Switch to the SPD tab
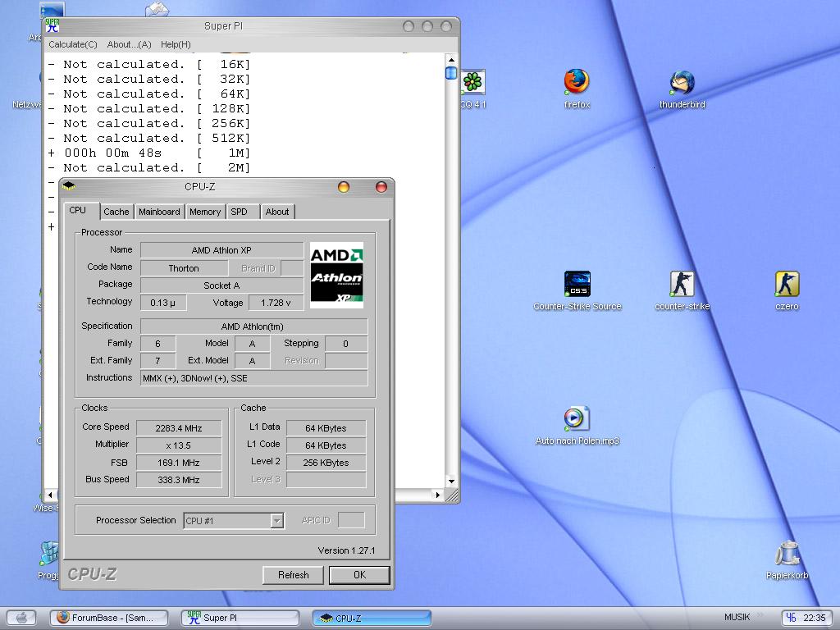Screen dimensions: 840x630 coord(242,212)
